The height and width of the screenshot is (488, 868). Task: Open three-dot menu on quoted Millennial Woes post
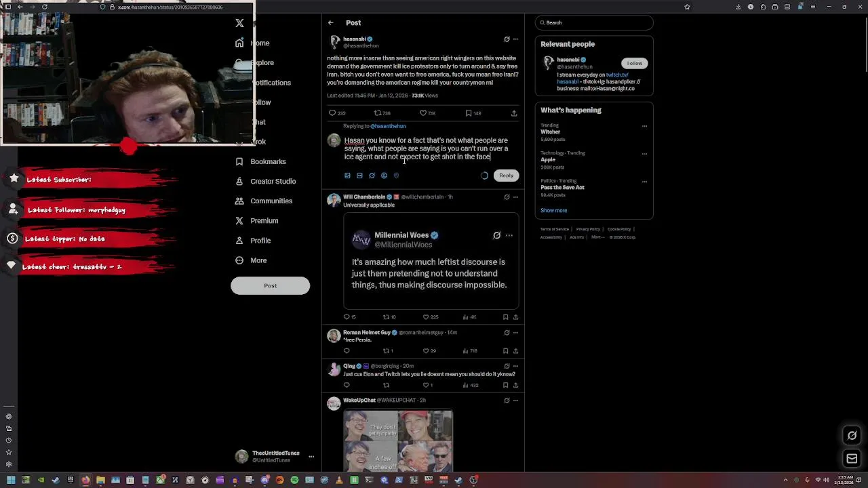point(509,235)
